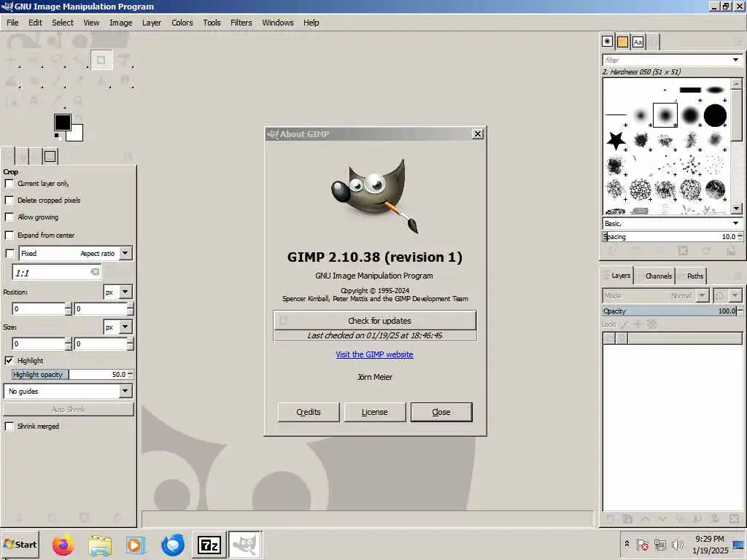The width and height of the screenshot is (747, 560).
Task: Uncheck the Highlight option
Action: [x=9, y=360]
